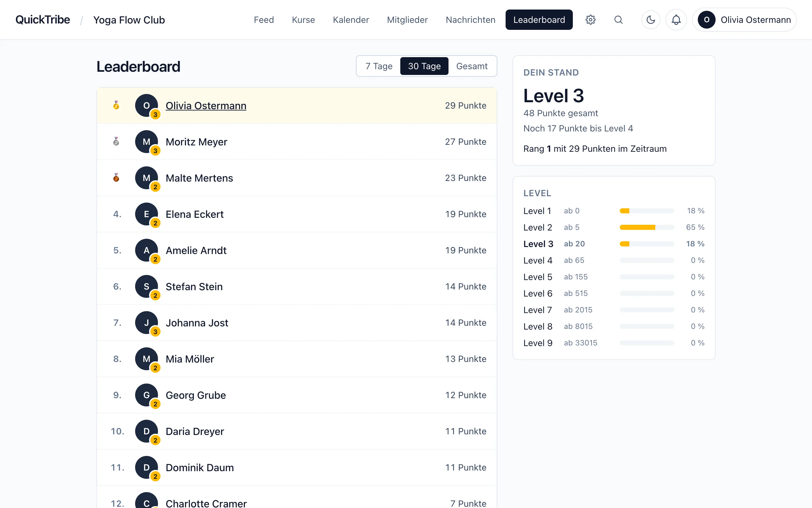Screen dimensions: 812x508
Task: Open Olivia Ostermann's profile link in list
Action: [206, 105]
